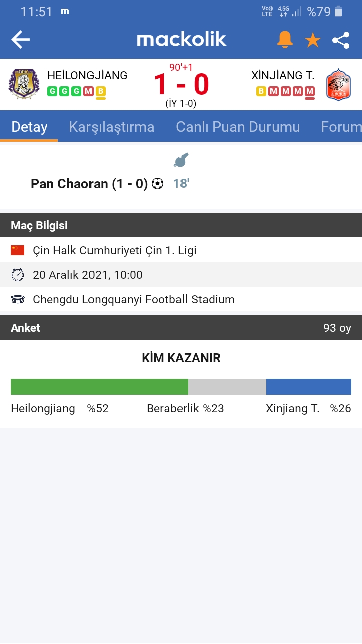Toggle the favorite star icon
The height and width of the screenshot is (644, 362).
click(313, 40)
